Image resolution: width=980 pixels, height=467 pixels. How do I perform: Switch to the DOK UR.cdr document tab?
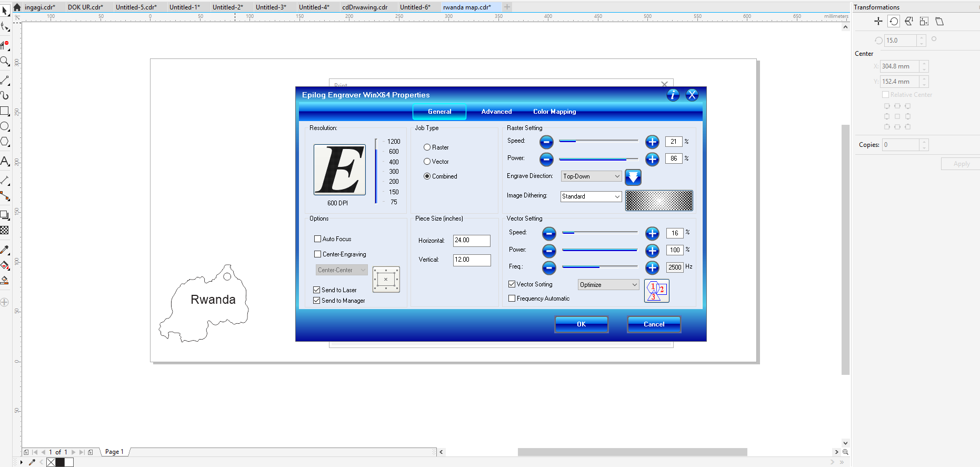85,7
